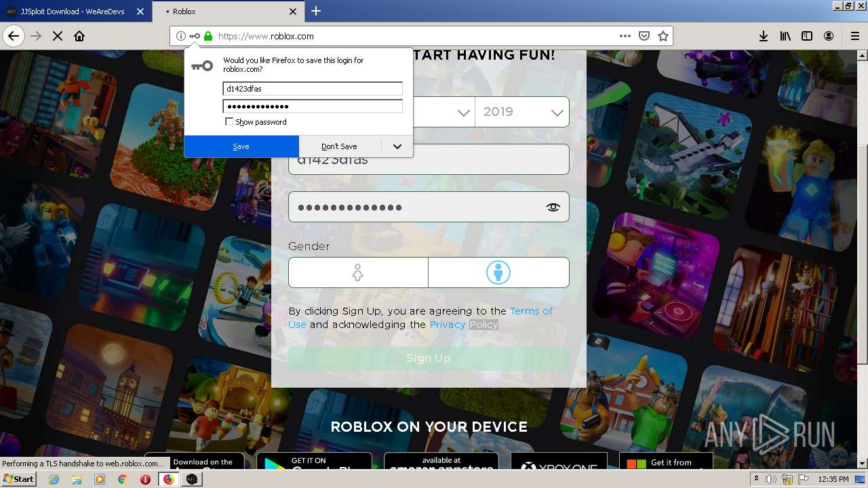Open a new tab with the plus button

coord(316,11)
